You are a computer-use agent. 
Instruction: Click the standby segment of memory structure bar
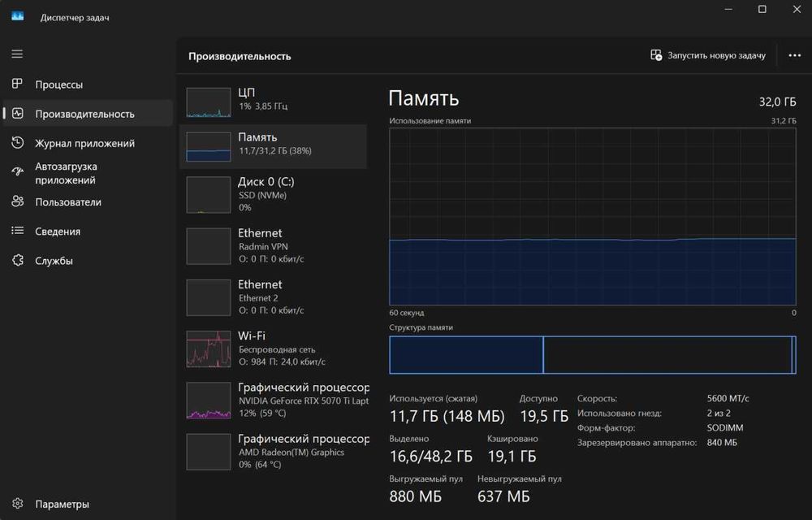coord(667,355)
